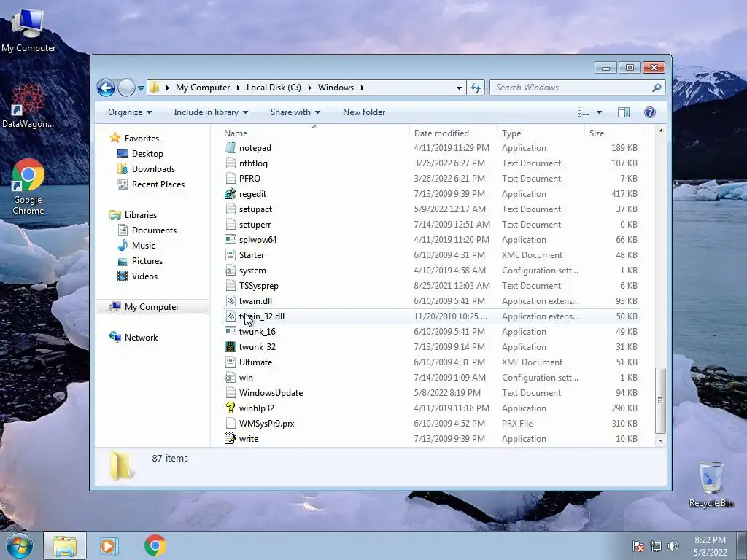Click the Back navigation arrow button
Screen dimensions: 747x560
106,87
